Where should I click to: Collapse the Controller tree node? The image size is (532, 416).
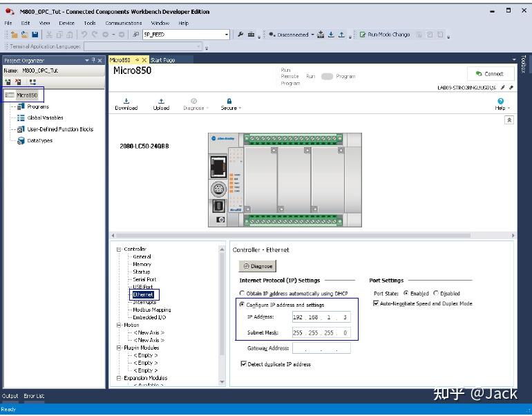(119, 249)
